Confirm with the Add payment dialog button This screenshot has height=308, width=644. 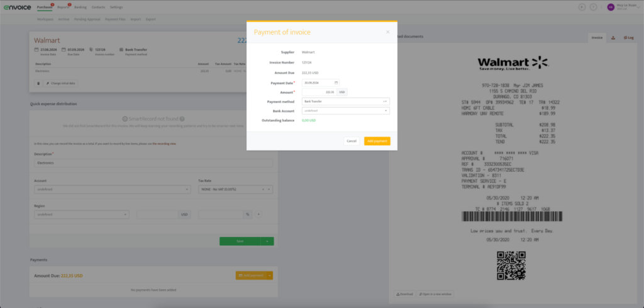[x=377, y=141]
